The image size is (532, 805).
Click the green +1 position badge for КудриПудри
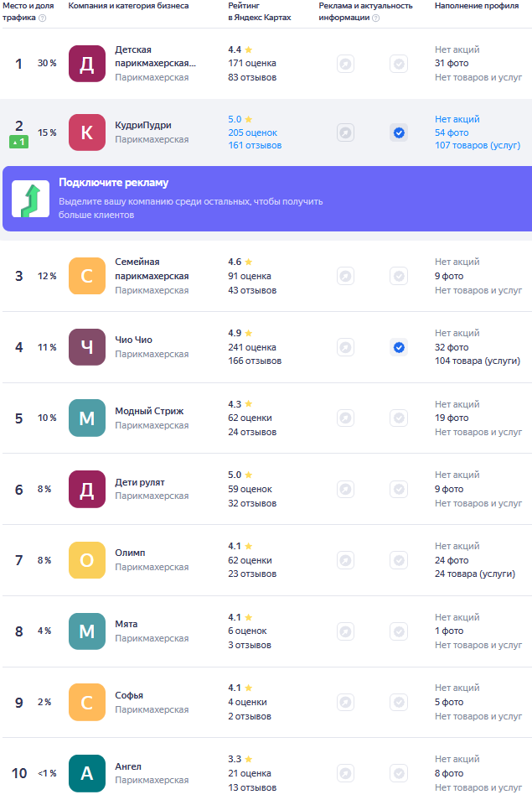[x=19, y=142]
